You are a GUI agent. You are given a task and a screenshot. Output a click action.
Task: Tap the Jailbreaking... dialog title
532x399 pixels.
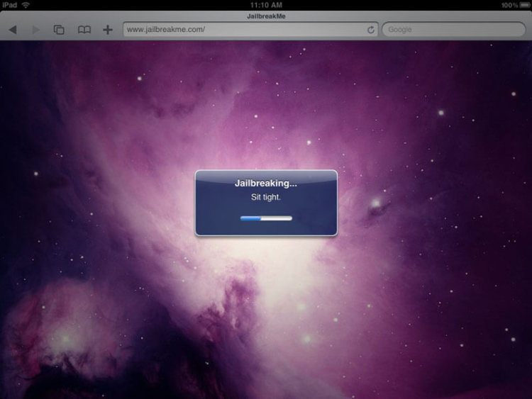(x=266, y=184)
